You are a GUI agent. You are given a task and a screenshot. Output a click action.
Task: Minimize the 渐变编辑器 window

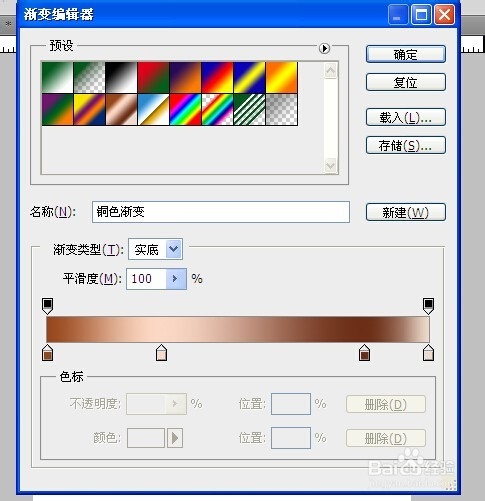[398, 15]
